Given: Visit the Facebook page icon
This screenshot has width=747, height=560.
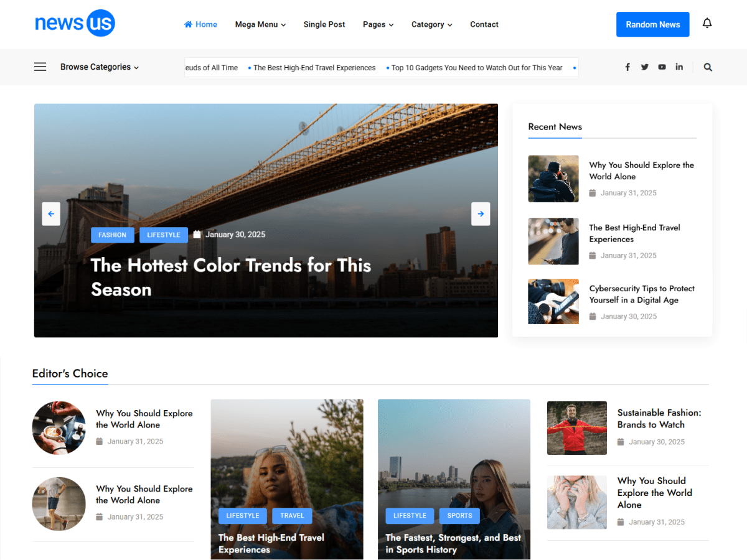Looking at the screenshot, I should 627,67.
